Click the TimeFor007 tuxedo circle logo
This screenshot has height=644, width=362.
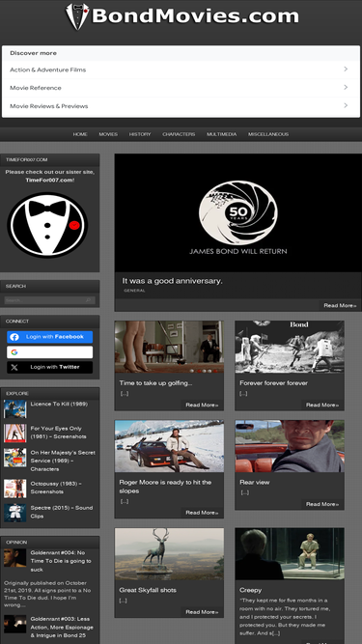tap(47, 225)
